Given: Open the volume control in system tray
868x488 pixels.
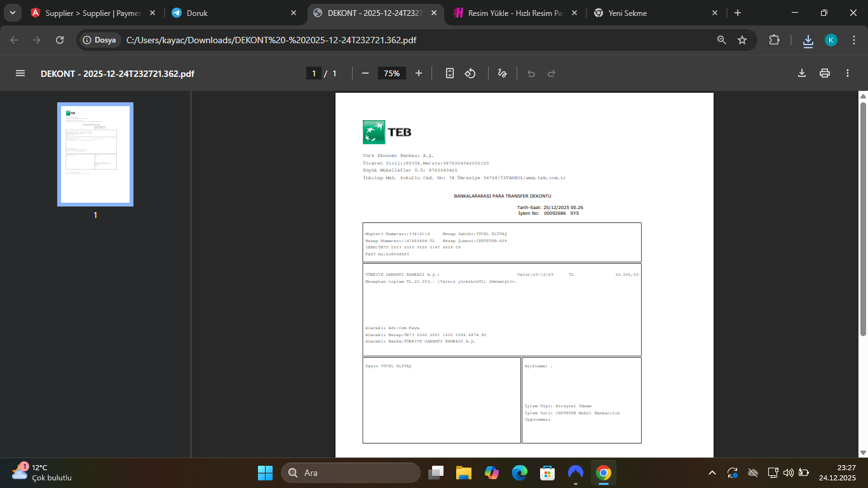Looking at the screenshot, I should point(789,473).
